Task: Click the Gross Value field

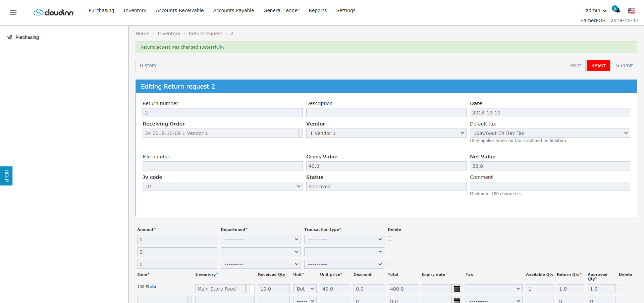Action: click(x=386, y=166)
